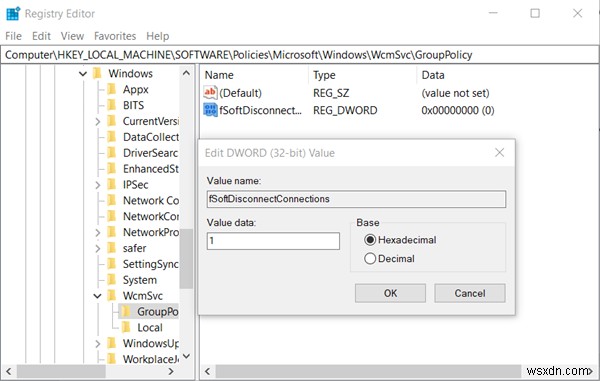Click the IPSec folder icon
600x381 pixels.
tap(112, 184)
